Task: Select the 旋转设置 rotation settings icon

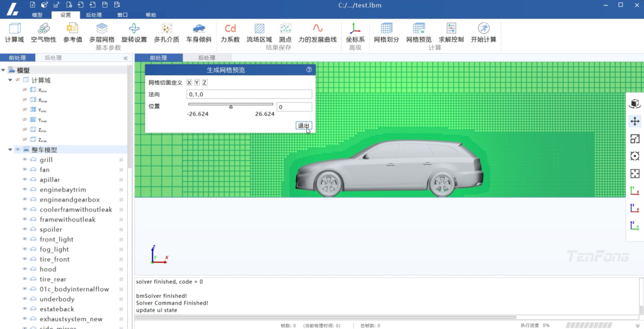Action: point(134,32)
